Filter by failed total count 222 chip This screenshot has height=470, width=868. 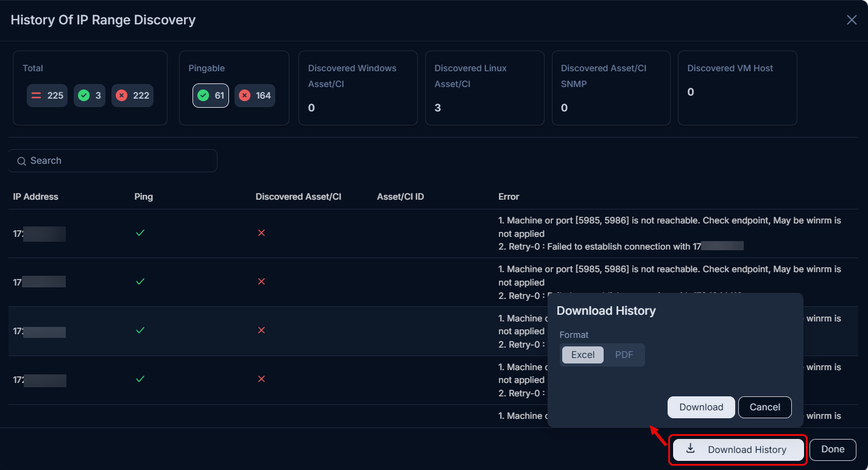tap(132, 96)
